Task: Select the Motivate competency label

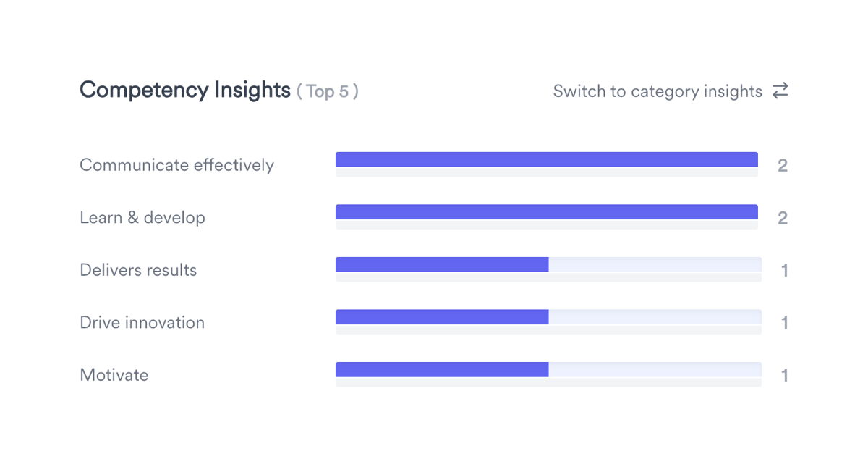Action: (x=114, y=374)
